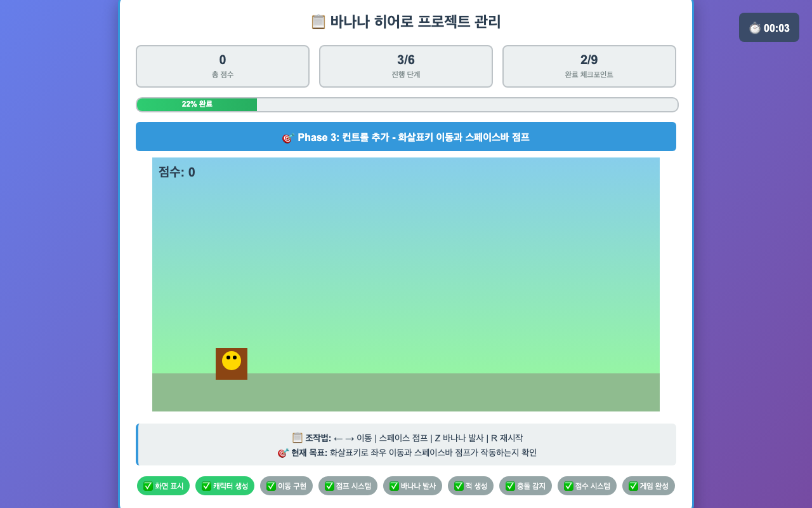Select the 점수 시스템 checkpoint chip

pos(587,486)
